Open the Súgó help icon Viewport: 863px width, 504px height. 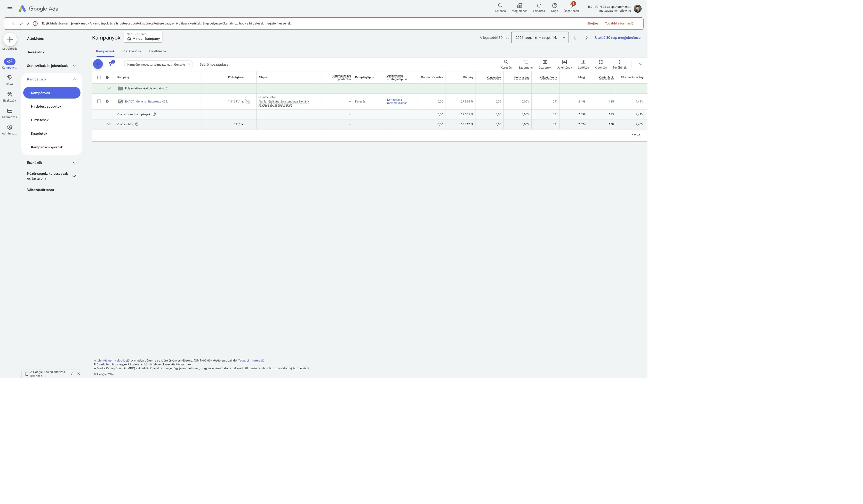click(x=554, y=8)
